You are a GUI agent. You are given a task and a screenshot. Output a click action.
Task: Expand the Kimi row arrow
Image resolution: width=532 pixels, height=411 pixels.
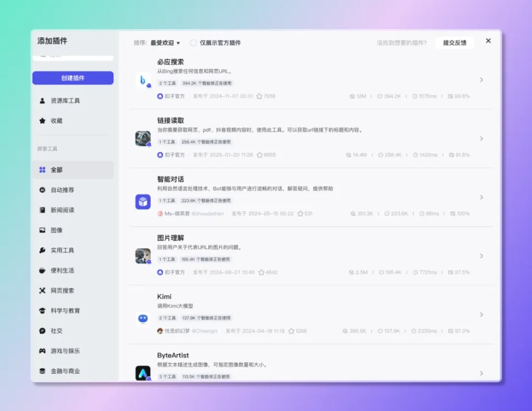(x=482, y=314)
